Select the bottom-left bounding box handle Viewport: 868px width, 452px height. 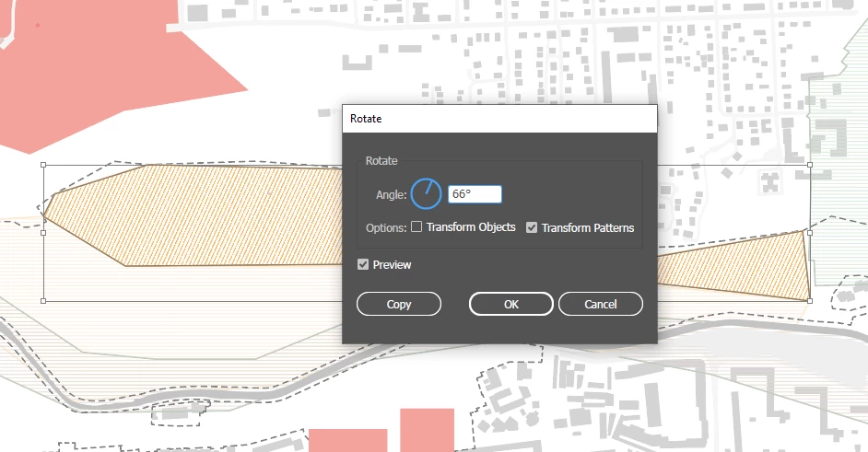click(43, 301)
